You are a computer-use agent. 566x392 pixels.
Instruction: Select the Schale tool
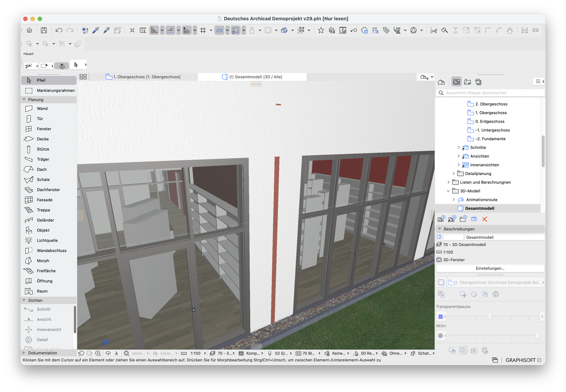[49, 180]
